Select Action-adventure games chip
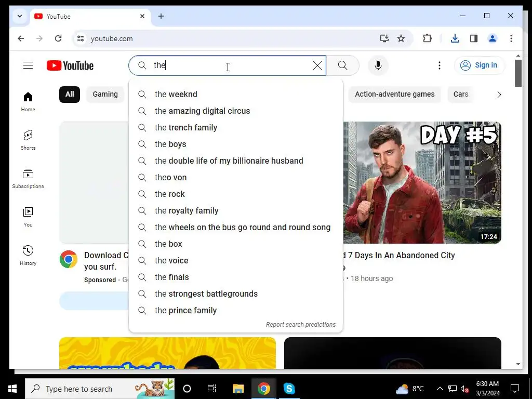 pos(395,95)
